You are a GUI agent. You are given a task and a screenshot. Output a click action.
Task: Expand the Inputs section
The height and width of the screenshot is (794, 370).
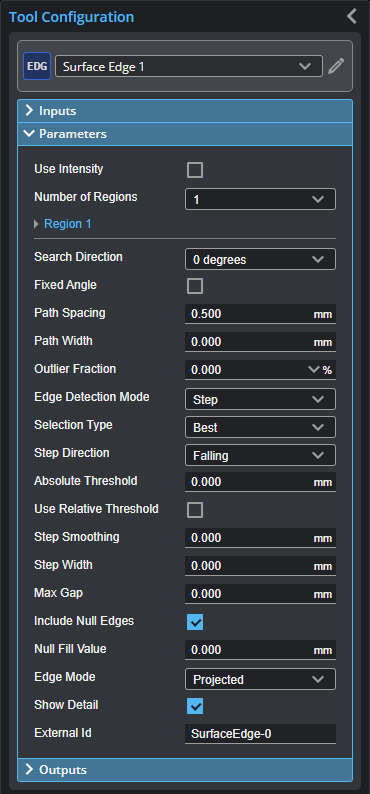185,111
